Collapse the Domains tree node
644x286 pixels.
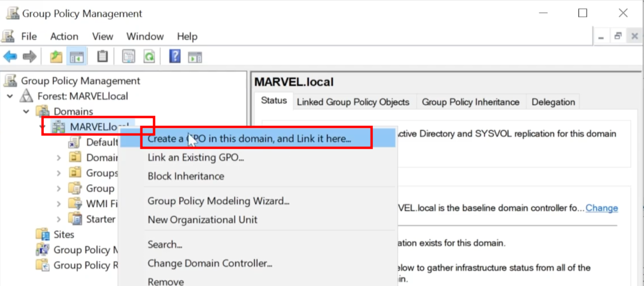pos(26,111)
